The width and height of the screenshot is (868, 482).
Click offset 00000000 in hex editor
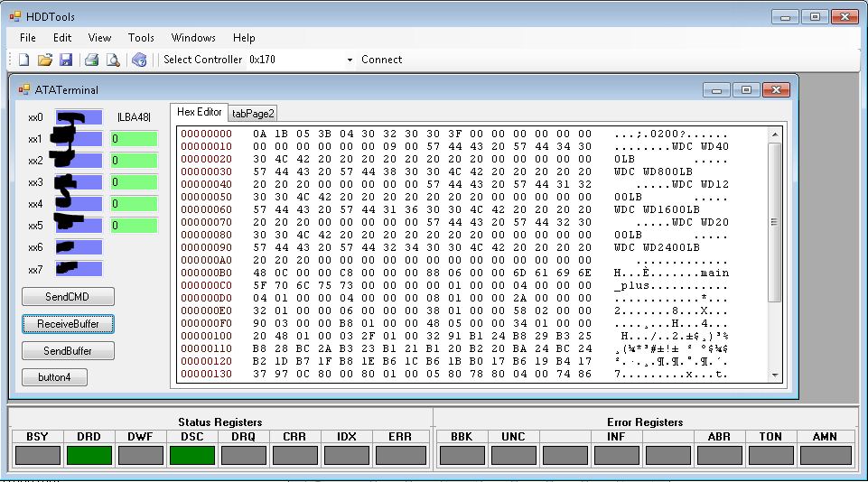pos(207,134)
